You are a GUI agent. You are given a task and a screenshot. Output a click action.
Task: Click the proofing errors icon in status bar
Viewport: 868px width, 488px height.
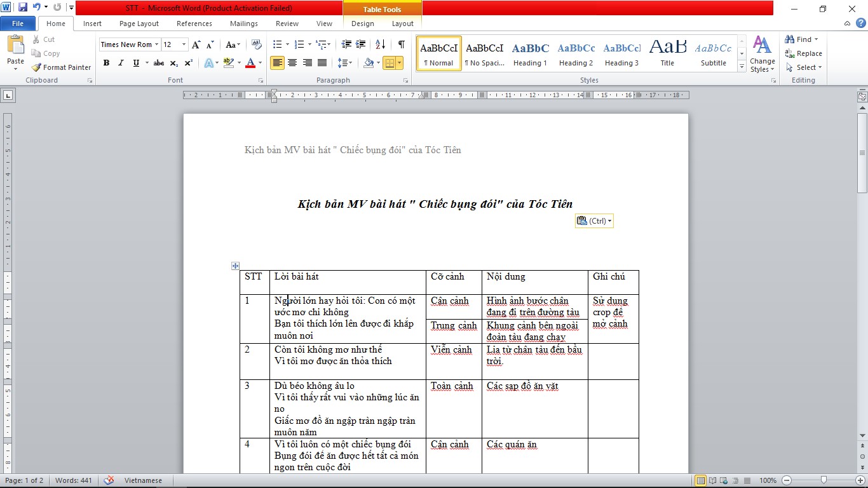109,480
